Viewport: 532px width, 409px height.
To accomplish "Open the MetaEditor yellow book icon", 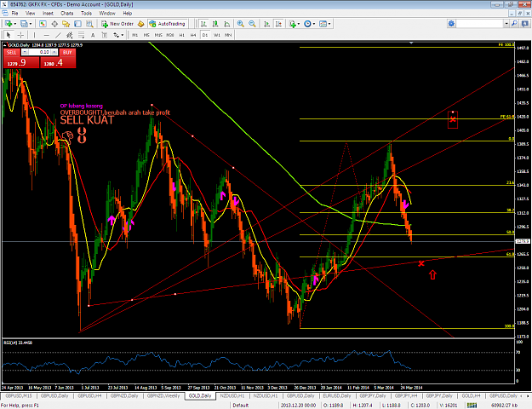I will point(140,24).
